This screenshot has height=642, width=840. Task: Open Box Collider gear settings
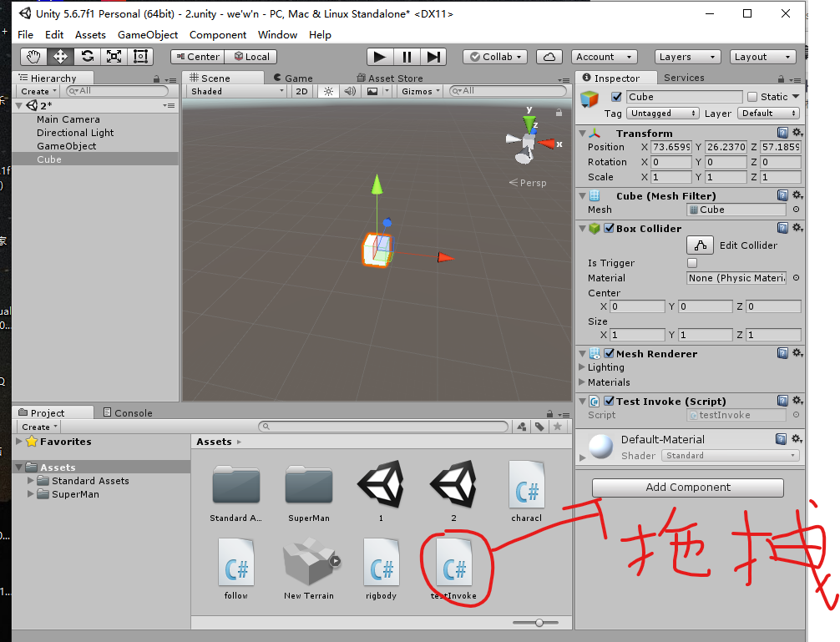tap(797, 228)
